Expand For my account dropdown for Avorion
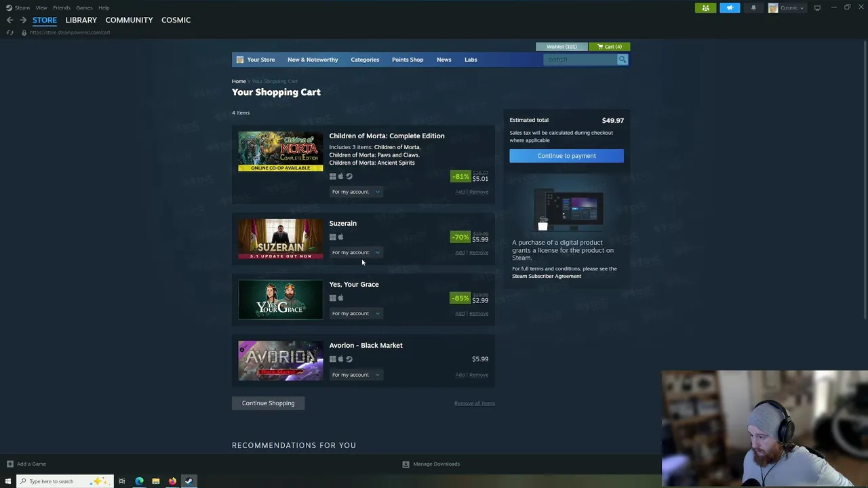Viewport: 868px width, 488px height. point(355,375)
